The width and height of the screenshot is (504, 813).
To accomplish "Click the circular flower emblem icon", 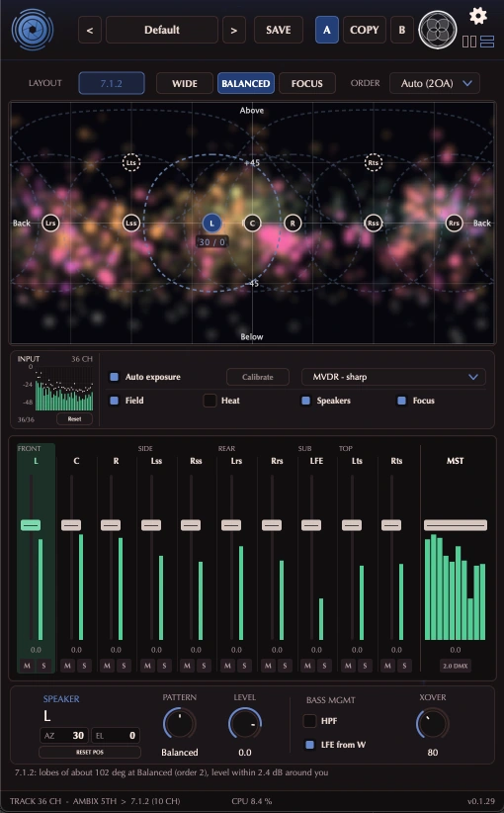I will coord(438,30).
